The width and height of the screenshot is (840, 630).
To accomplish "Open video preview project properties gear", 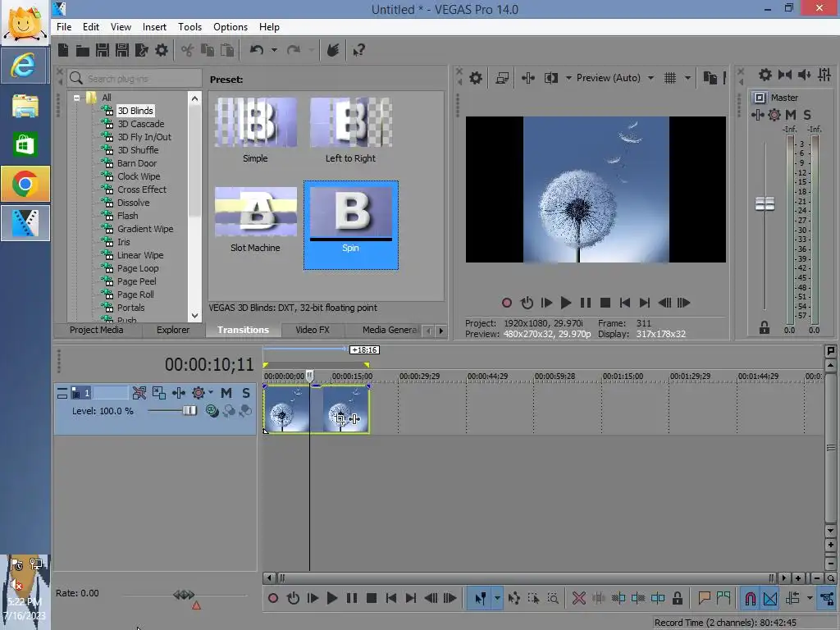I will pyautogui.click(x=476, y=78).
